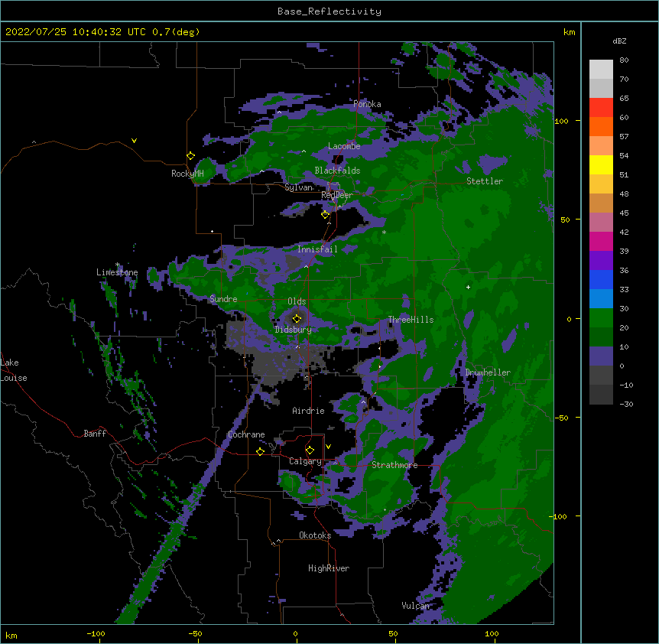The width and height of the screenshot is (659, 644).
Task: Pick the purple 39 dBZ legend swatch
Action: pos(601,260)
